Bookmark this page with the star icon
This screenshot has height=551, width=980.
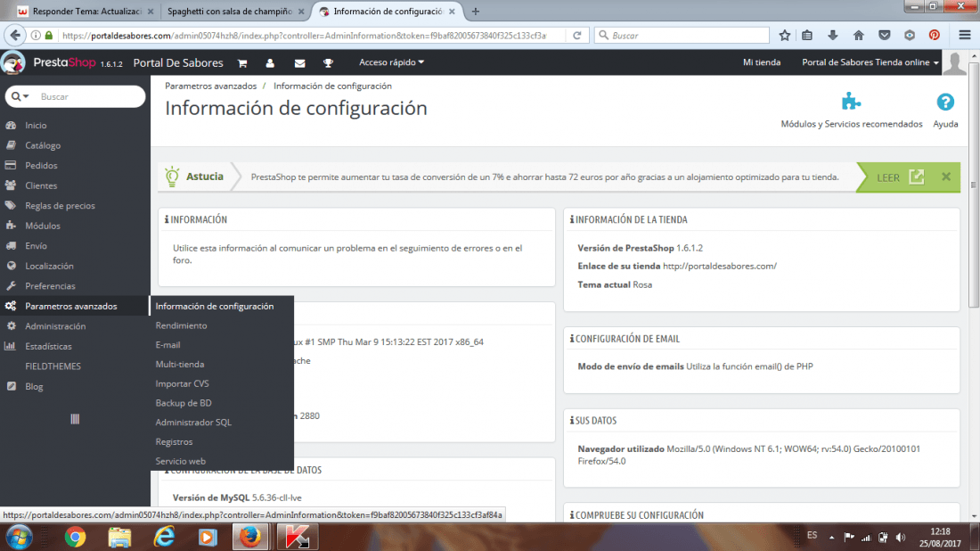click(x=784, y=36)
